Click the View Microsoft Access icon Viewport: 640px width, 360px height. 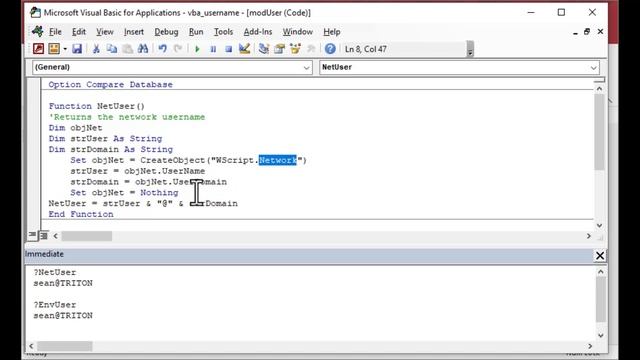pyautogui.click(x=38, y=49)
